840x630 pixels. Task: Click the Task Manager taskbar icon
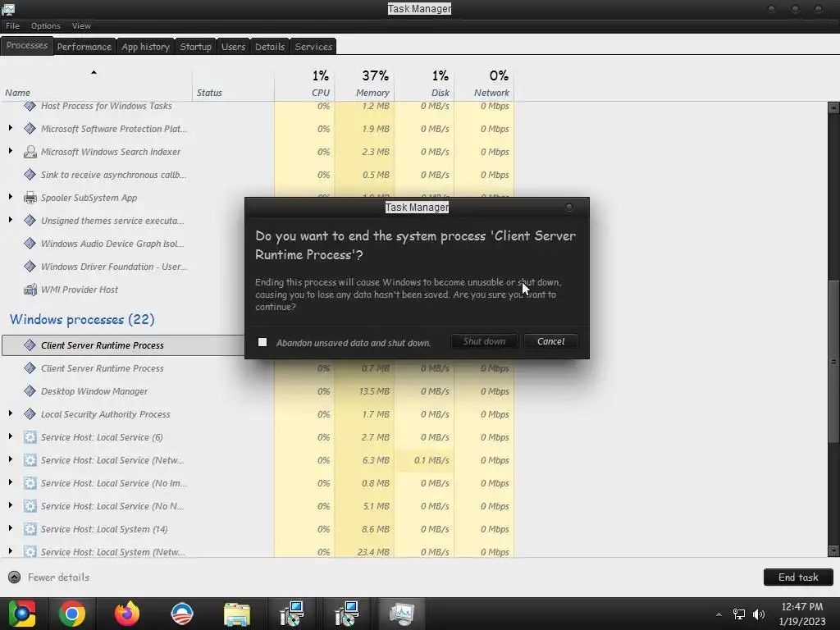pyautogui.click(x=402, y=614)
